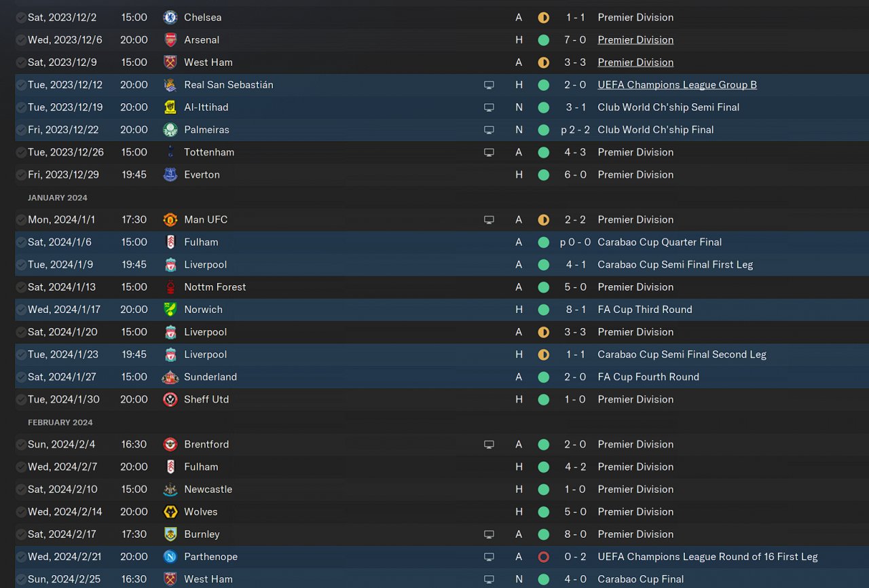Click the Parthenope club badge
Viewport: 869px width, 588px height.
pyautogui.click(x=170, y=557)
